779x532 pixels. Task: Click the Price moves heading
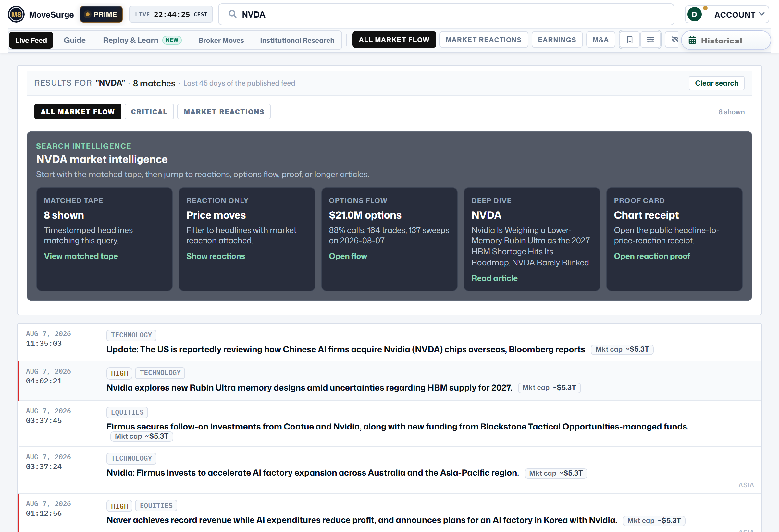click(x=216, y=215)
